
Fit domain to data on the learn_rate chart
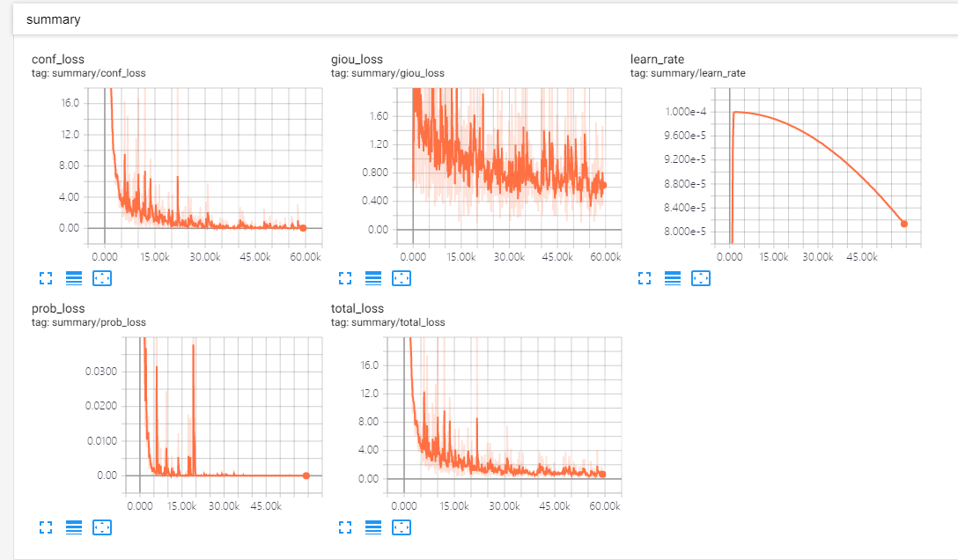(x=701, y=278)
